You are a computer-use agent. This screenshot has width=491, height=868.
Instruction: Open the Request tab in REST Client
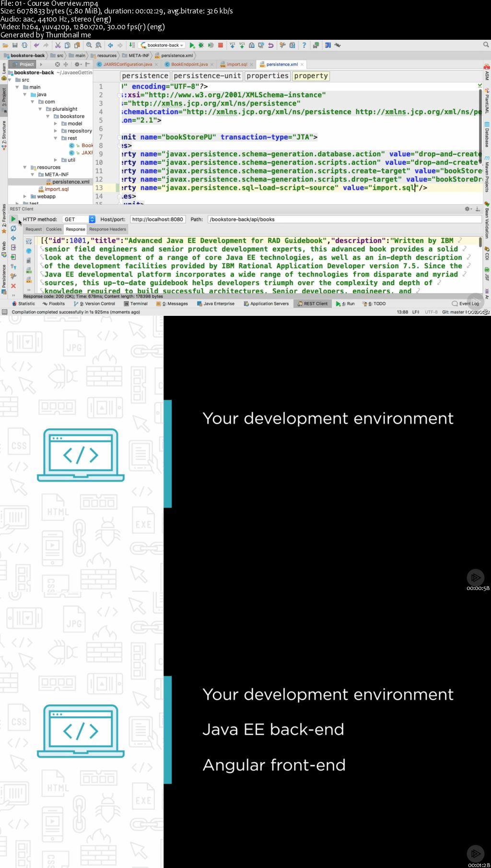(34, 229)
